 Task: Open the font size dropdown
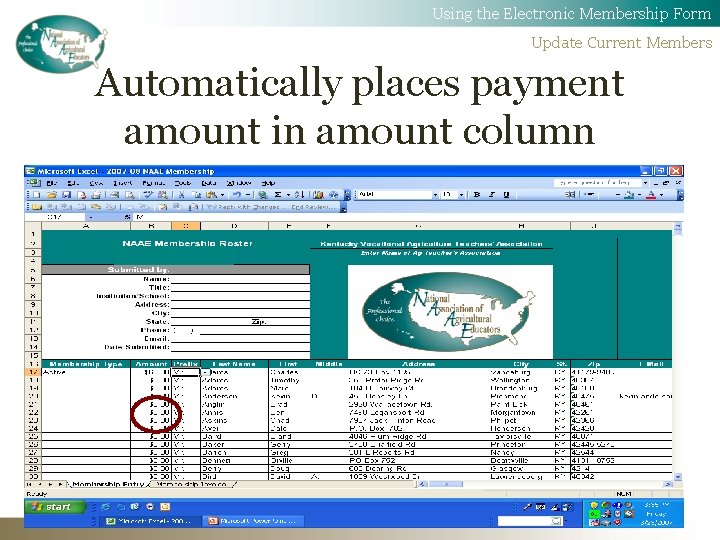461,195
